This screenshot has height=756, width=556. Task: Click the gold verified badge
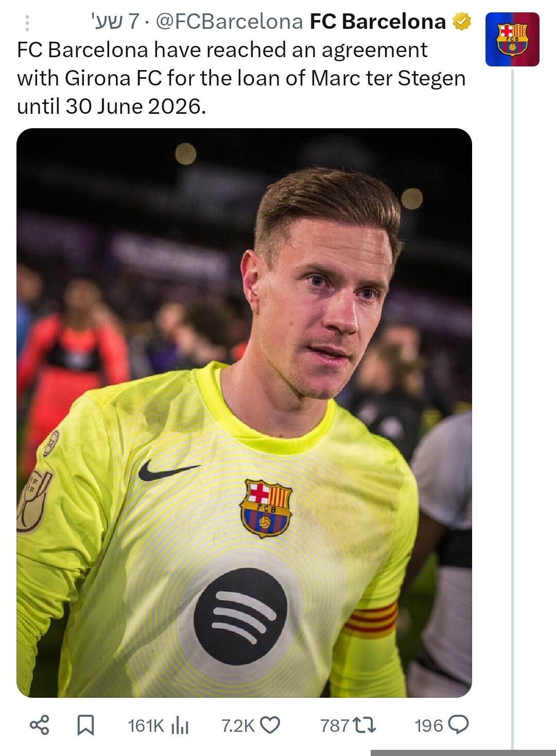point(462,22)
